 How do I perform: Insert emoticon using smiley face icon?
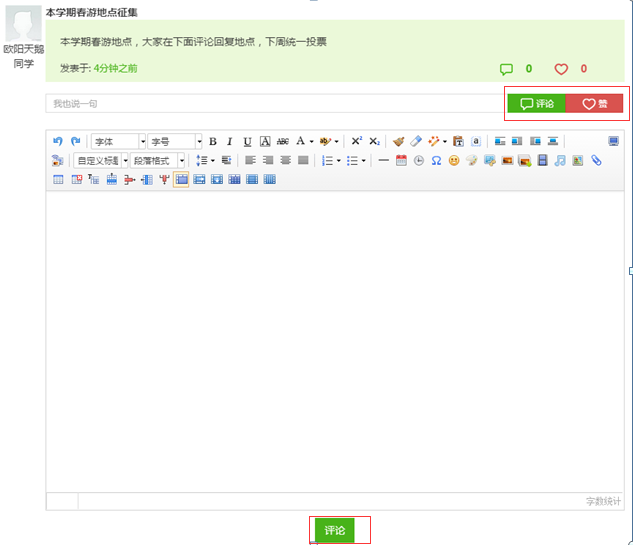(x=454, y=161)
